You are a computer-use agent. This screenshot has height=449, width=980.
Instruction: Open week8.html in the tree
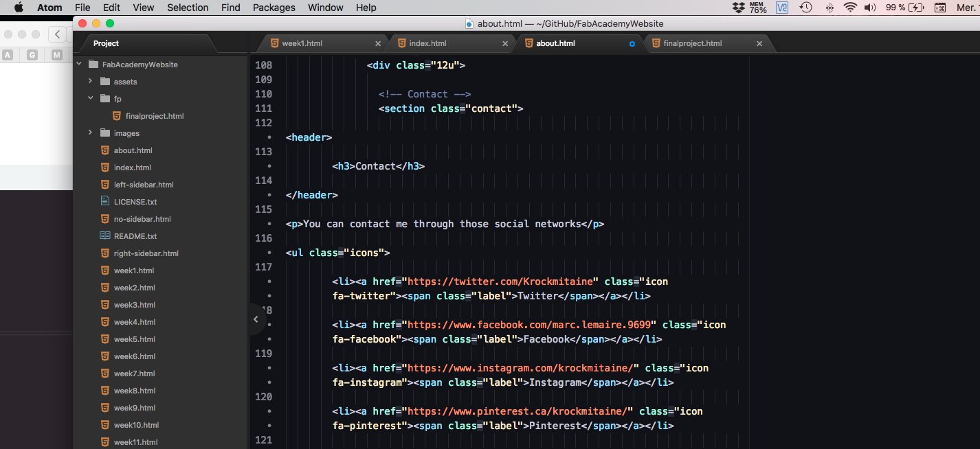(x=135, y=391)
